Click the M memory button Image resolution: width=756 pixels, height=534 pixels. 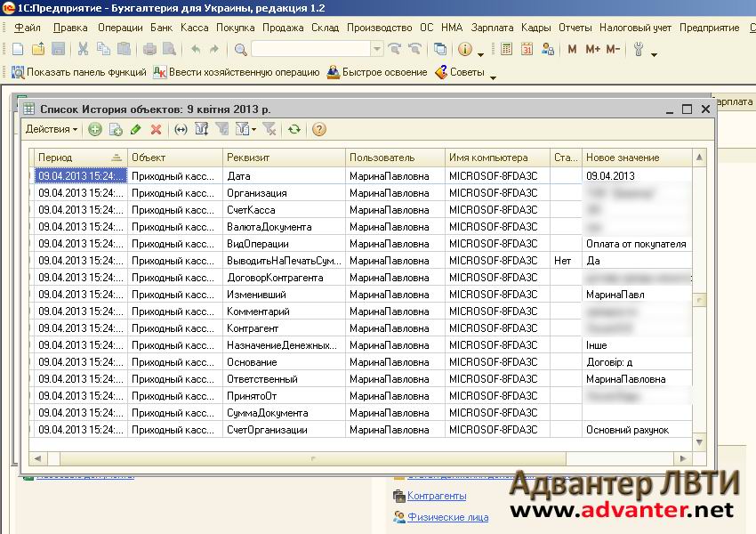click(572, 49)
